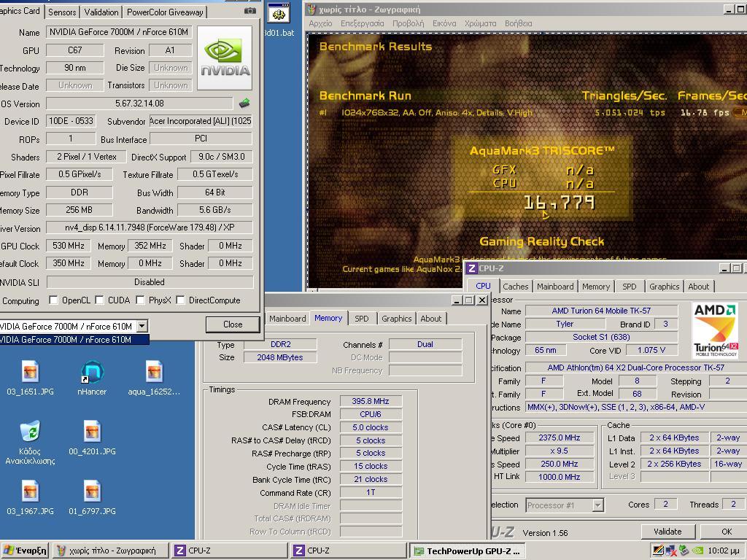Select the Graphics tab in front CPU-Z
This screenshot has width=747, height=560.
(664, 287)
